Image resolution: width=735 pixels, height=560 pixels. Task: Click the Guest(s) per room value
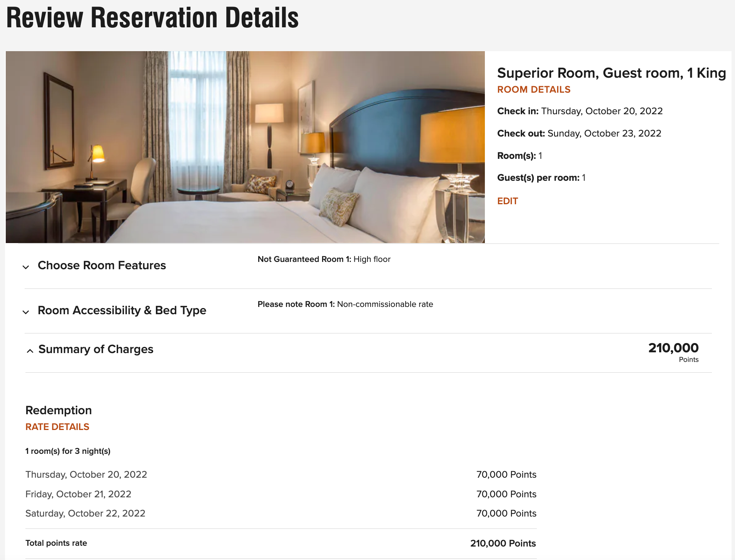[585, 177]
